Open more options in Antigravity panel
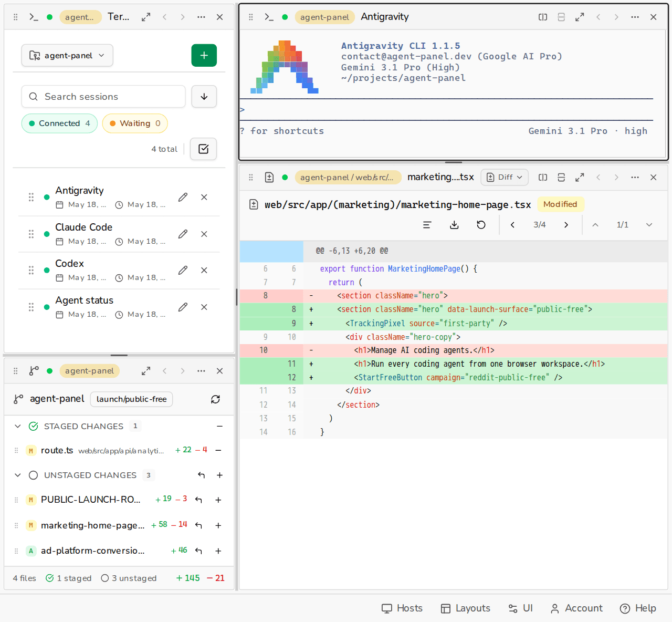This screenshot has height=622, width=672. (635, 17)
